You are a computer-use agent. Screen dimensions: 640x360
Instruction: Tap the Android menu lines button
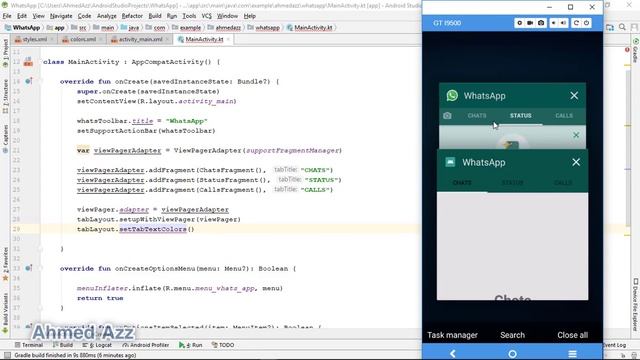pos(573,353)
